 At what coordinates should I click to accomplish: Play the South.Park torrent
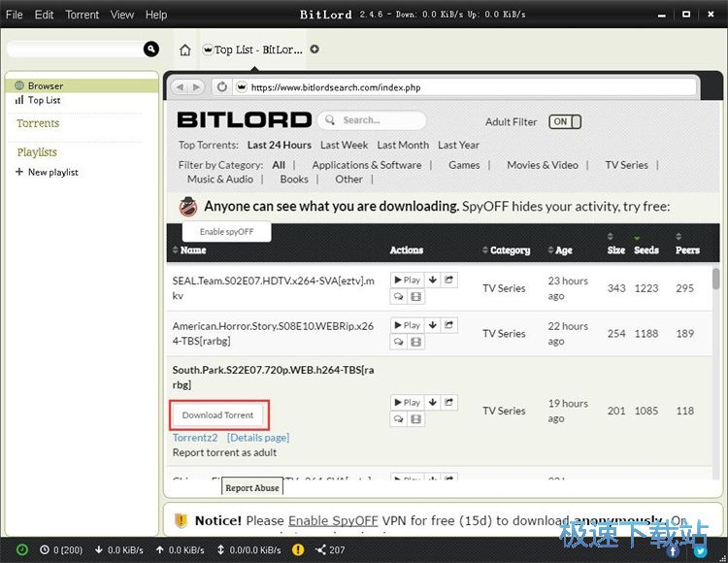click(407, 402)
